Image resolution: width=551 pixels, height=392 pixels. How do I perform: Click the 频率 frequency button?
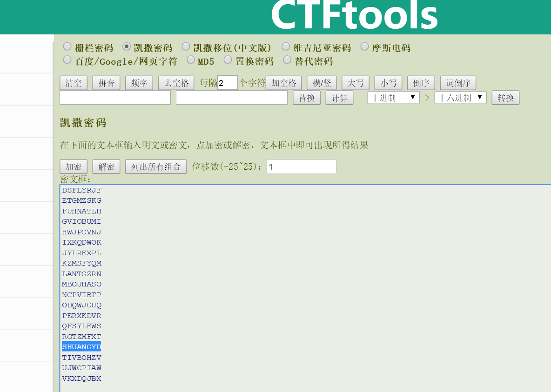coord(139,83)
